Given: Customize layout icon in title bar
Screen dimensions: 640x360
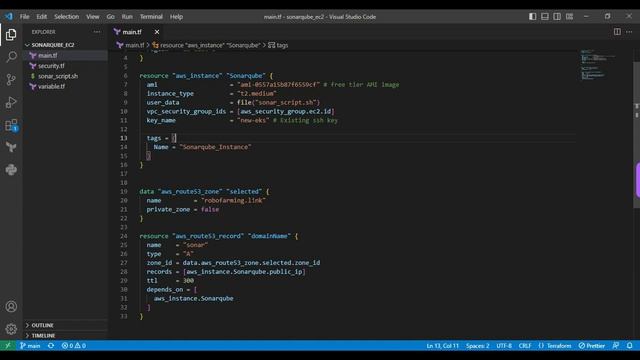Looking at the screenshot, I should (x=569, y=17).
